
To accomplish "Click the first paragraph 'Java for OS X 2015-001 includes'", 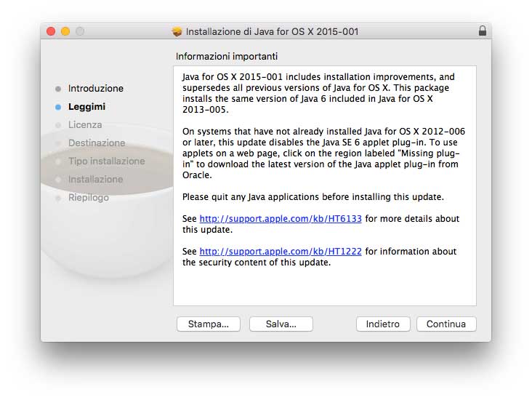I will coord(318,93).
